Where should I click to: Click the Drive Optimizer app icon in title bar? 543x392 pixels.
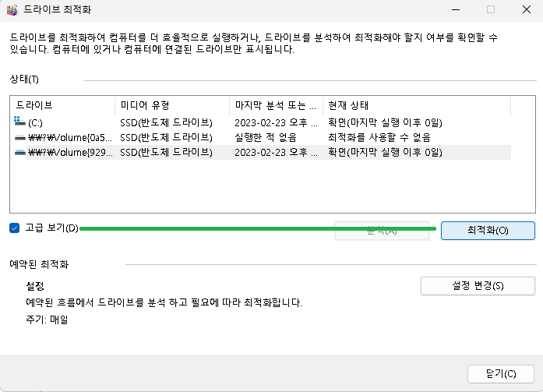point(12,9)
